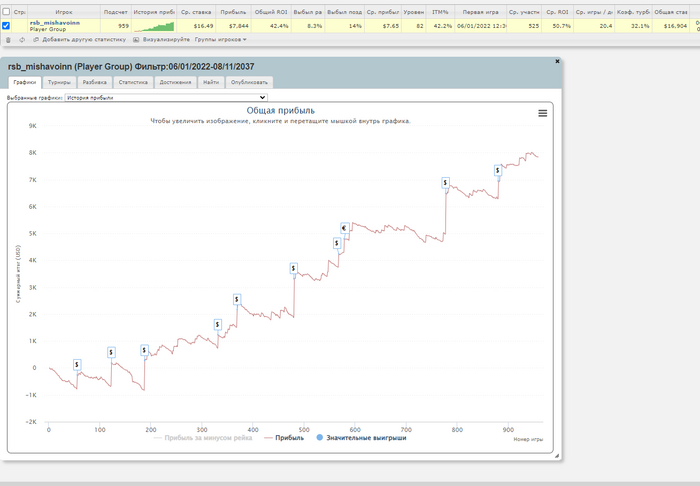Click the trash icon below the player table
This screenshot has width=700, height=486.
(x=8, y=40)
